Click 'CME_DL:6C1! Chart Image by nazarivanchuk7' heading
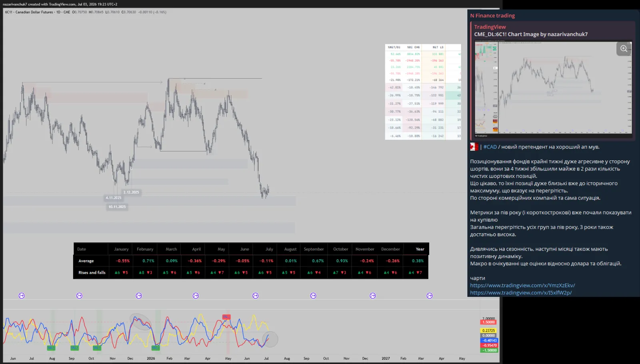Screen dimensions: 640x364 (x=531, y=34)
